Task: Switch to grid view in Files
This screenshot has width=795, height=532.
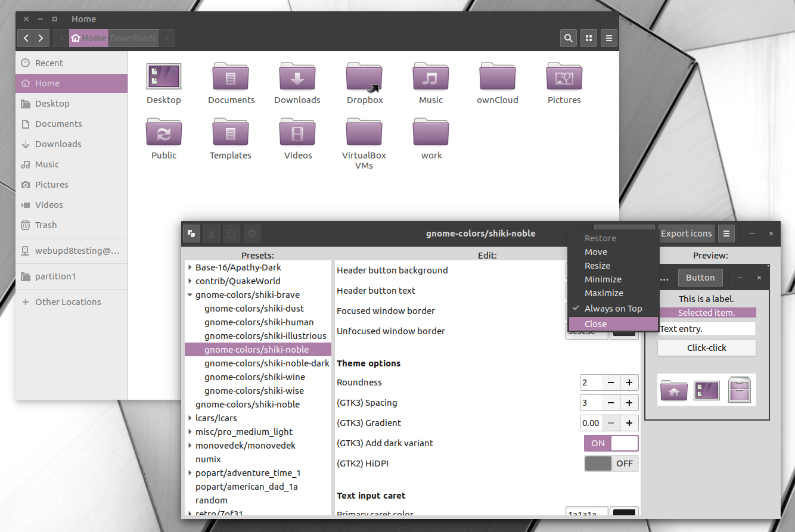Action: point(588,38)
